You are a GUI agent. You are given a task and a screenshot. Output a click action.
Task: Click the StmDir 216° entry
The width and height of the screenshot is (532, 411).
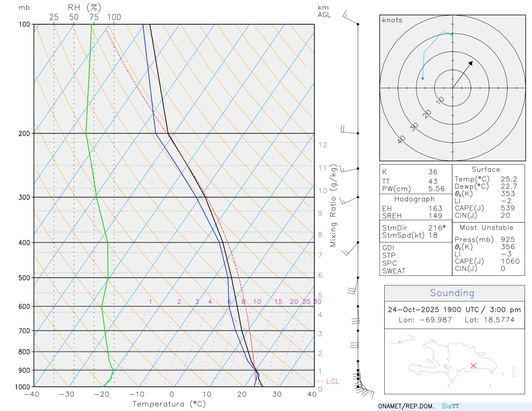pyautogui.click(x=414, y=228)
